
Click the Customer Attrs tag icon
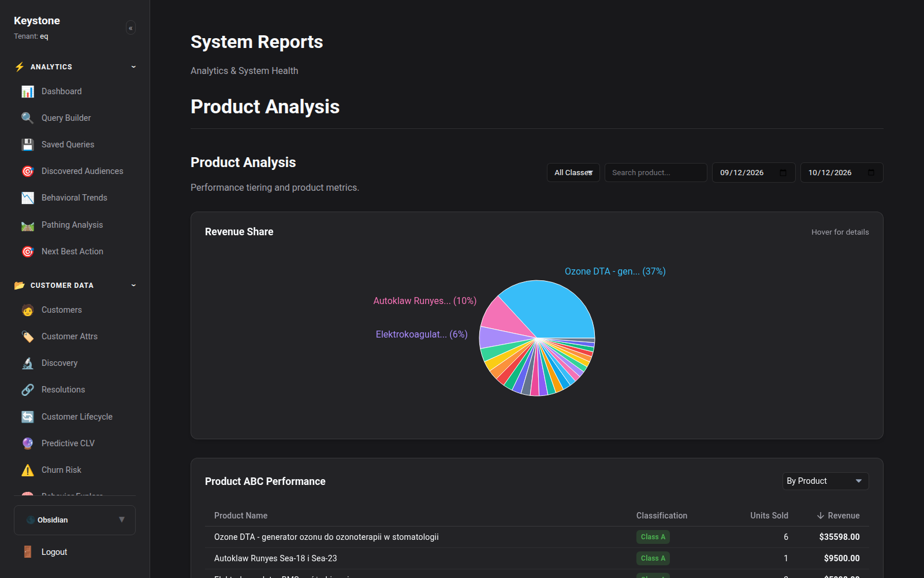[28, 336]
